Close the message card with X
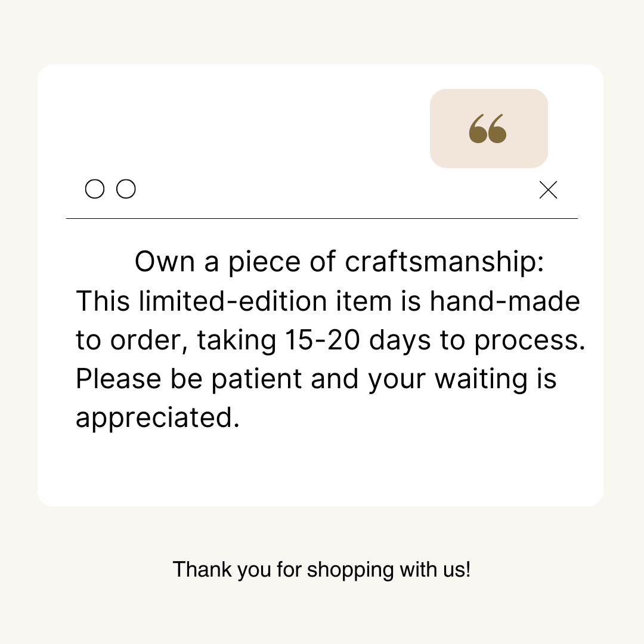Screen dimensions: 644x644 point(548,190)
